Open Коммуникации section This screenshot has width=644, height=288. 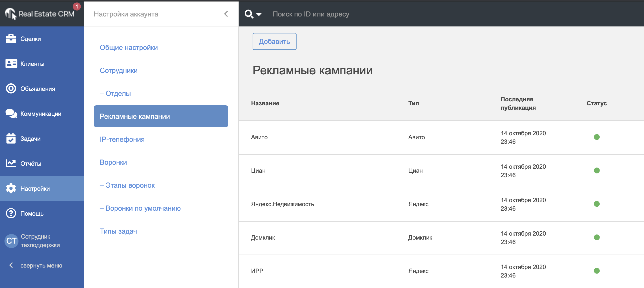(41, 114)
